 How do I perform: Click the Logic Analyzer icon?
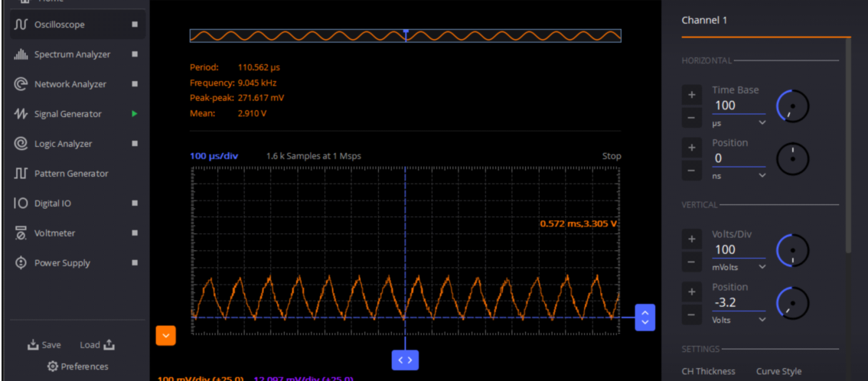(21, 144)
